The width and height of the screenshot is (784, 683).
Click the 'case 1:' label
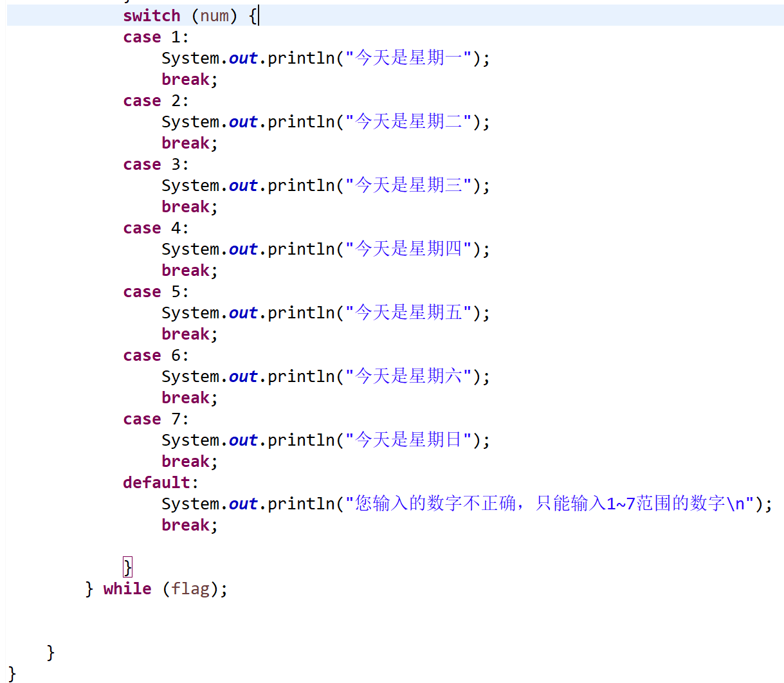click(x=156, y=37)
